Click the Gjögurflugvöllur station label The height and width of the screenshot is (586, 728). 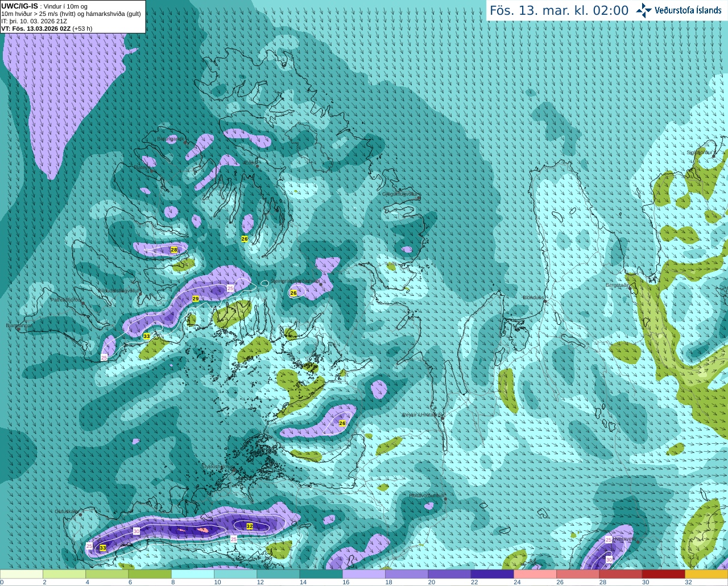point(400,194)
